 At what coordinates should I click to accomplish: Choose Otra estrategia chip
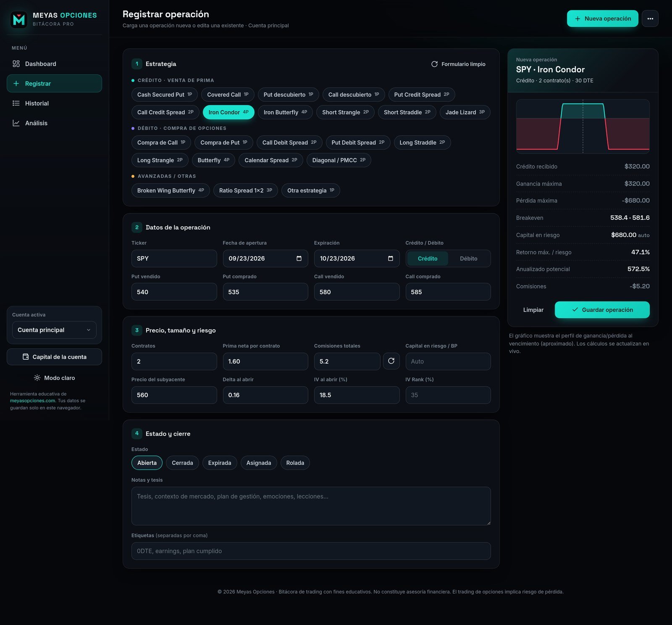311,190
